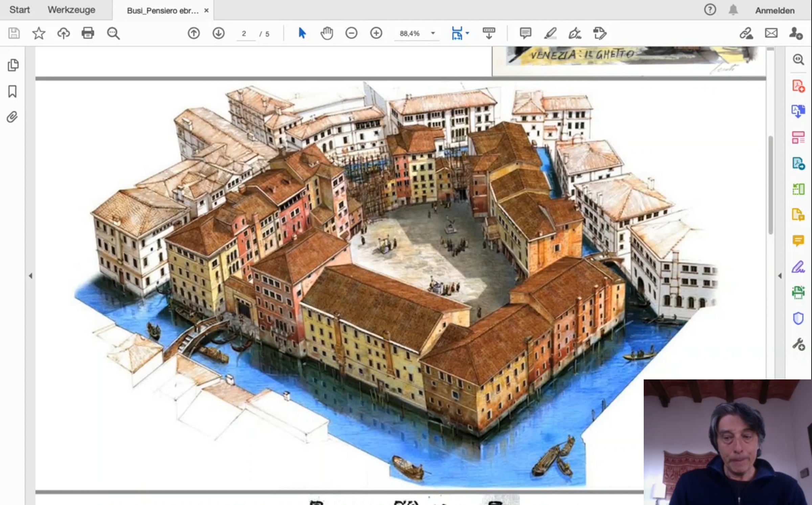Zoom out with minus button

352,34
